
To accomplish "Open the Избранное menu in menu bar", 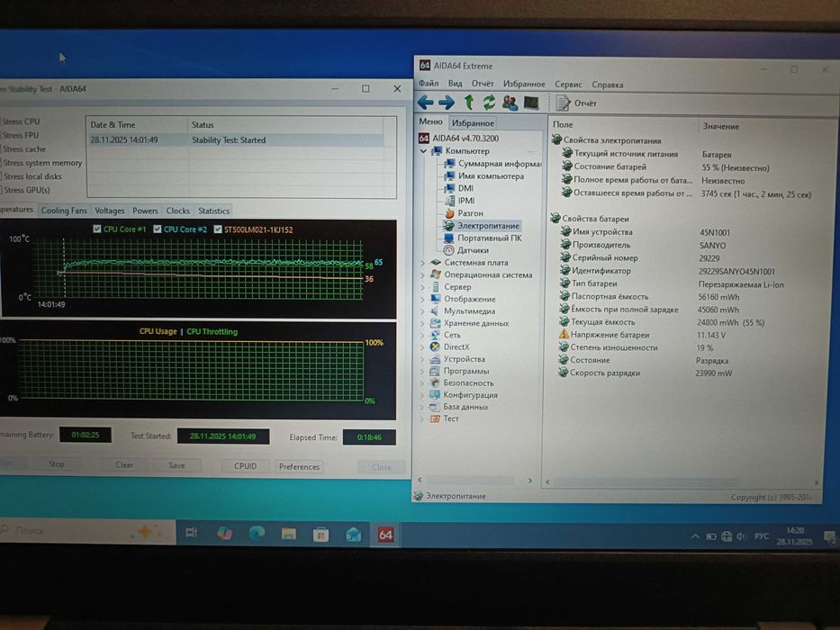I will (x=524, y=84).
